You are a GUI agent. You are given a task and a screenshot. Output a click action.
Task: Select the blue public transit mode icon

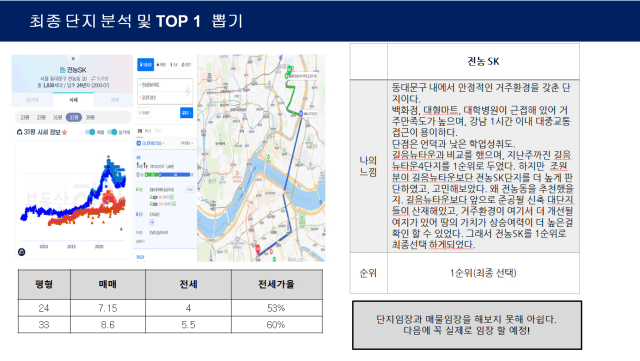[145, 65]
